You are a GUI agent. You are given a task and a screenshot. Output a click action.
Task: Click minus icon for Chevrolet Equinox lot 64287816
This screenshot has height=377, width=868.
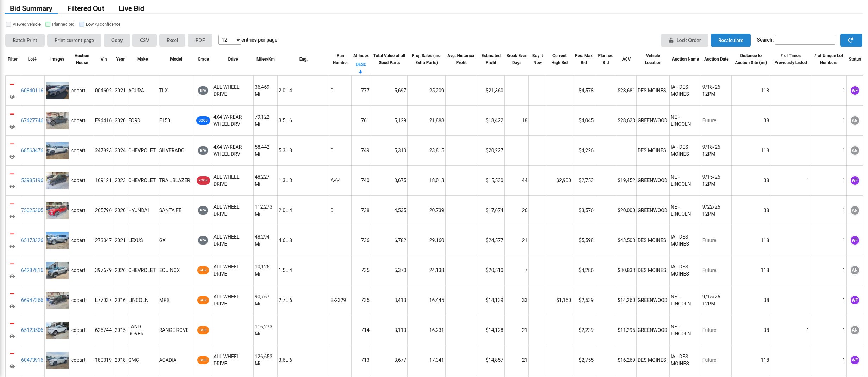[x=12, y=264]
